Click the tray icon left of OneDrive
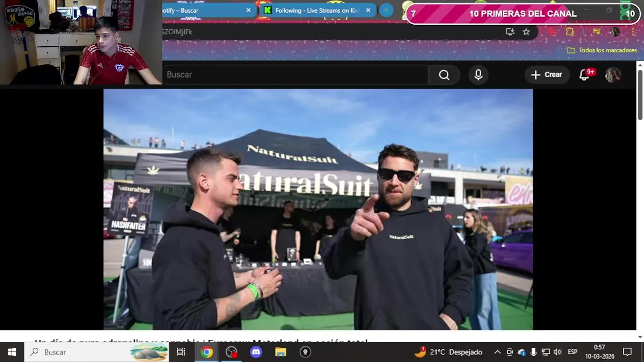Viewport: 644px width, 362px height. click(510, 352)
